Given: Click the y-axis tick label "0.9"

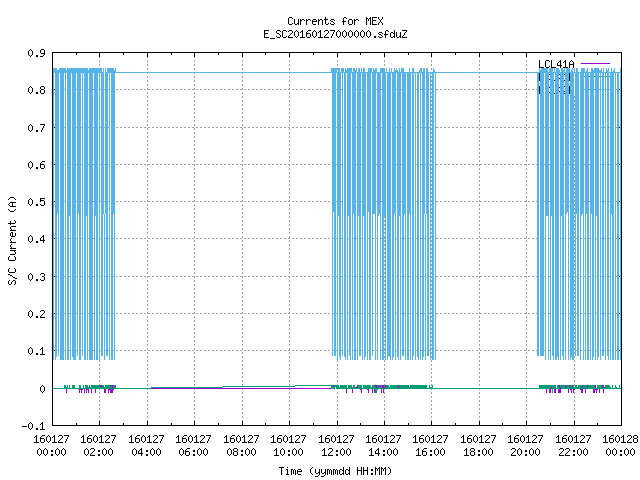Looking at the screenshot, I should 36,53.
